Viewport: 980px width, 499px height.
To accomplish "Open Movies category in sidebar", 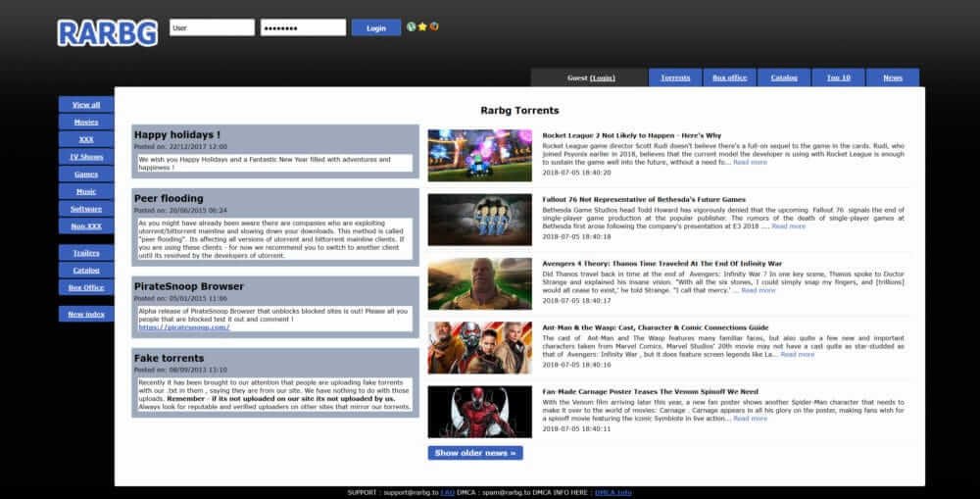I will (86, 122).
